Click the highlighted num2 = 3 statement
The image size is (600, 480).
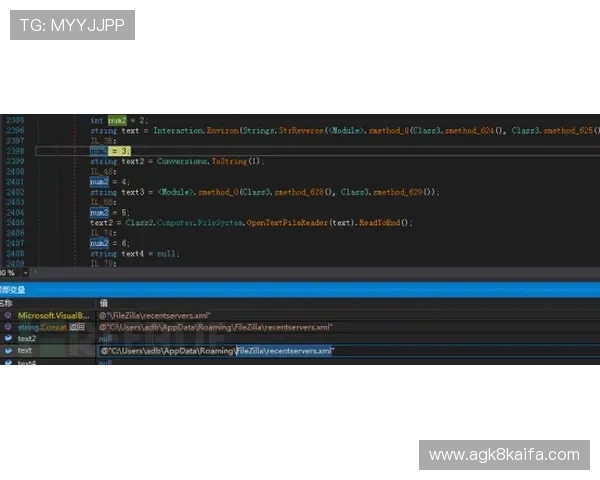tap(109, 151)
